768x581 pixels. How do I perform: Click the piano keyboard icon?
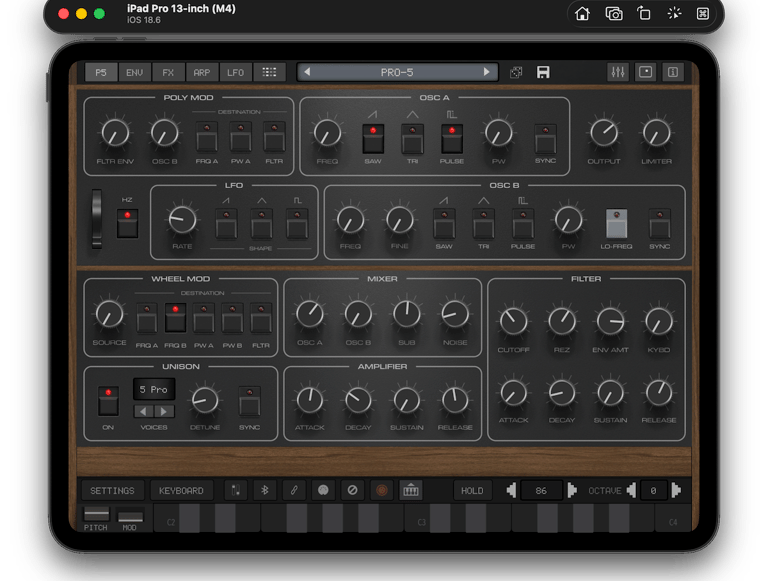(x=410, y=490)
